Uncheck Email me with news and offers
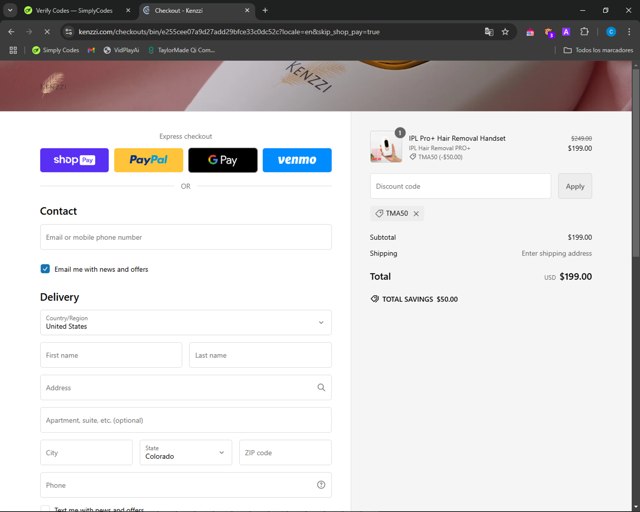The height and width of the screenshot is (512, 640). (45, 269)
